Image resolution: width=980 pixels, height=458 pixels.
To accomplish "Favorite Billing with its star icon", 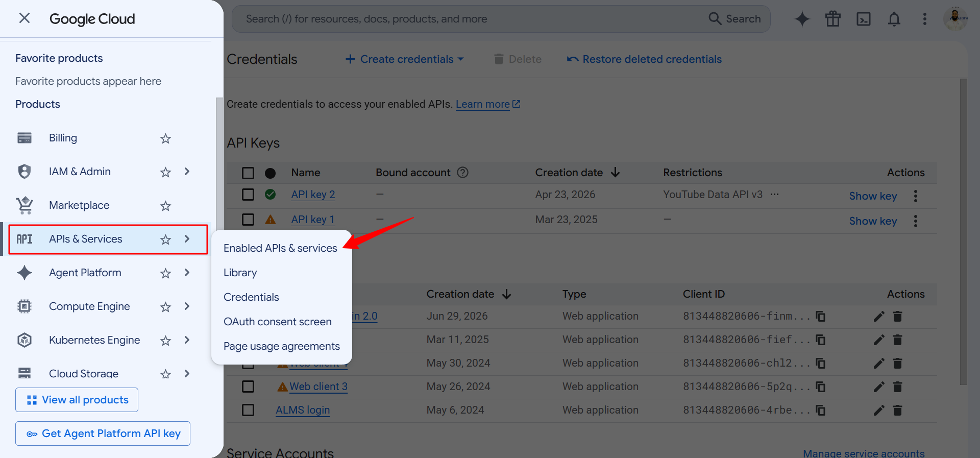I will point(165,138).
